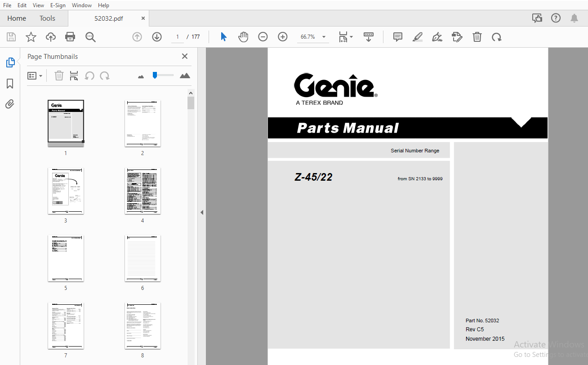Open the E-Sign menu
This screenshot has width=588, height=365.
point(58,5)
